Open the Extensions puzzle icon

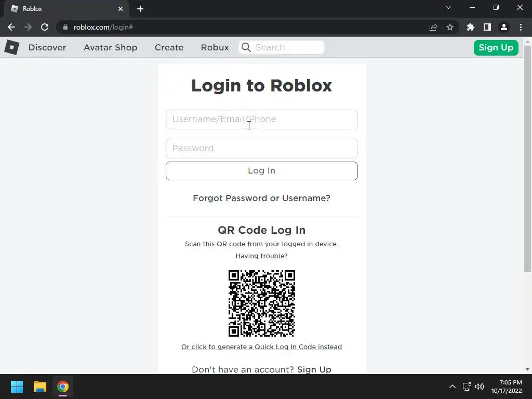point(471,27)
